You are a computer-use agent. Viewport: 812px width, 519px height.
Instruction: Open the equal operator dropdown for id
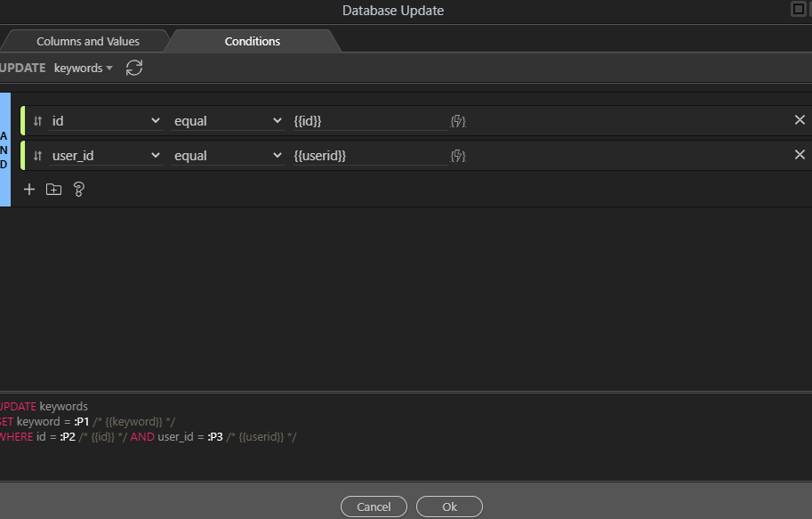coord(228,121)
